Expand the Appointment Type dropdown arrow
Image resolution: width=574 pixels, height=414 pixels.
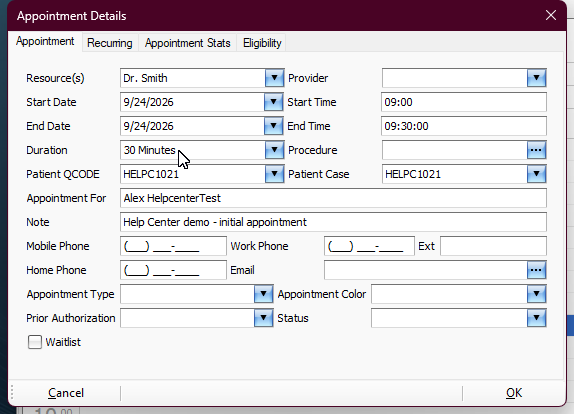(263, 294)
